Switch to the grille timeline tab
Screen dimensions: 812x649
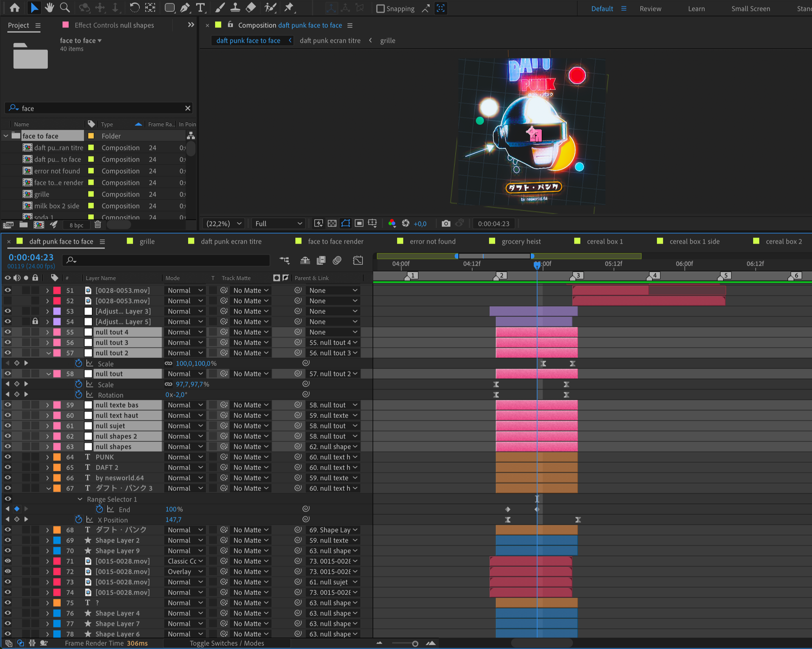point(147,241)
